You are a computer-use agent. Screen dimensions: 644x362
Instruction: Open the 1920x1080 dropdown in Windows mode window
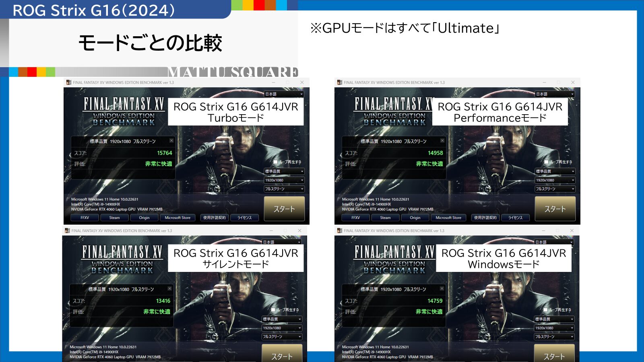pyautogui.click(x=554, y=328)
